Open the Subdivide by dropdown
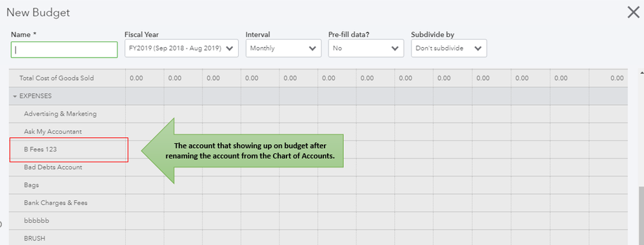 click(449, 48)
